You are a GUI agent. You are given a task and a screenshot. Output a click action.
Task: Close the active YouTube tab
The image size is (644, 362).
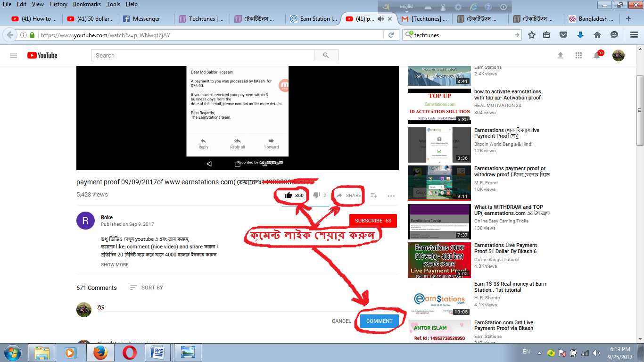click(x=390, y=19)
